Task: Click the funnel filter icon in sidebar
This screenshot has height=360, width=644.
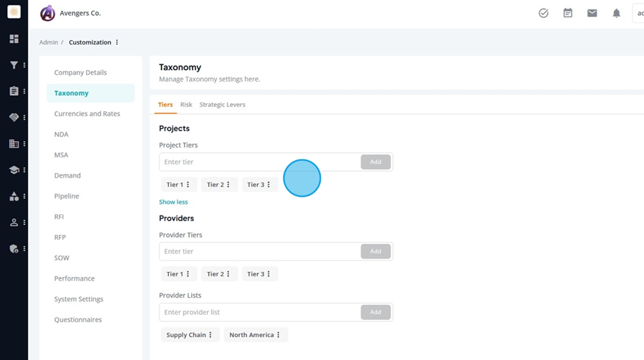Action: pyautogui.click(x=14, y=65)
